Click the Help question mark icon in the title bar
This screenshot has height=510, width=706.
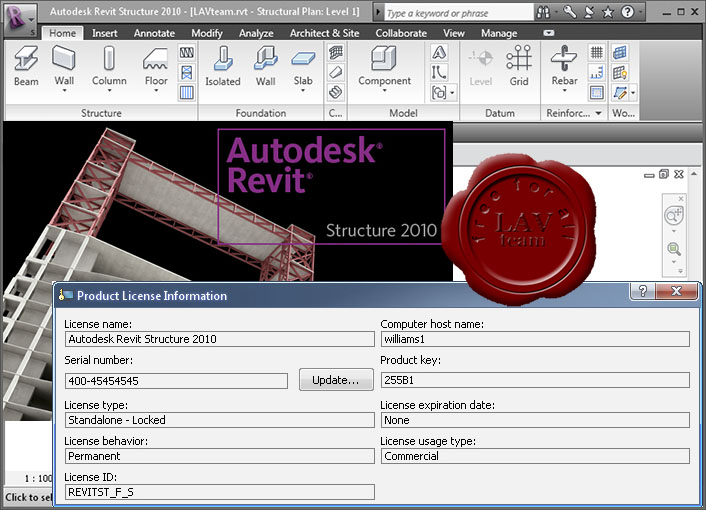pyautogui.click(x=627, y=12)
